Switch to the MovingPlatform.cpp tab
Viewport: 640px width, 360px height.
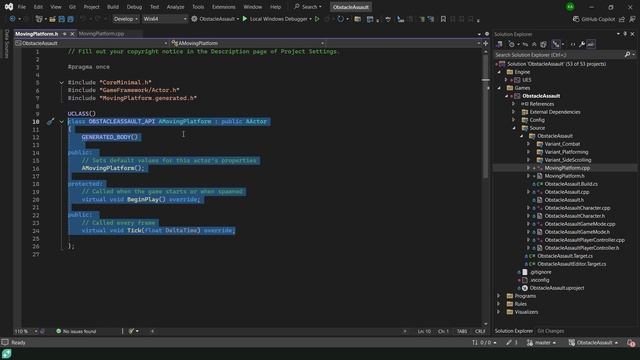click(x=101, y=34)
